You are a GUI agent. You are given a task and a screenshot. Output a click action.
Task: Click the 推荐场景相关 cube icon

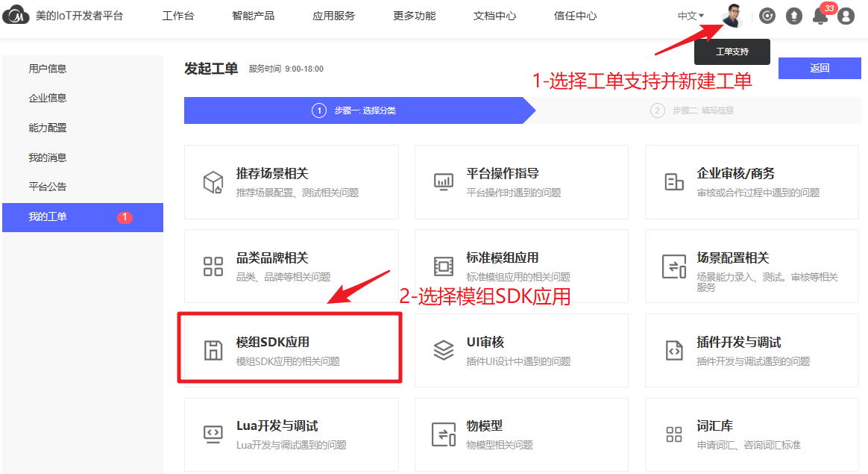[213, 182]
